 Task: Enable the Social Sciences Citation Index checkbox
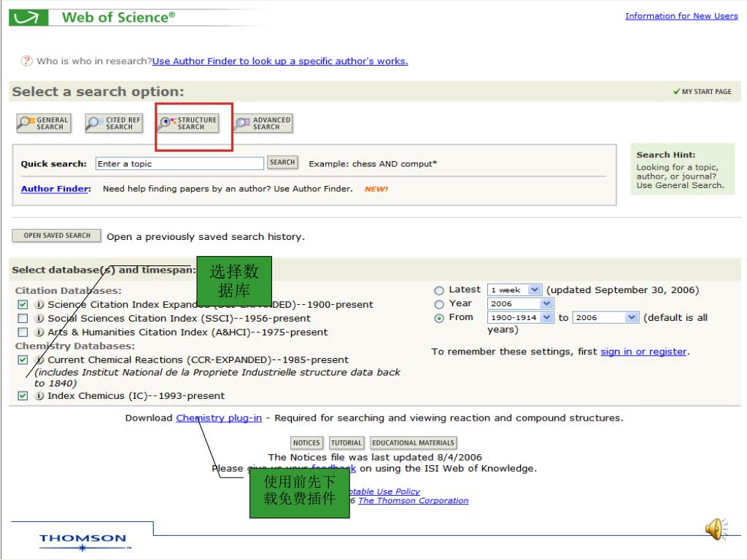pos(23,318)
